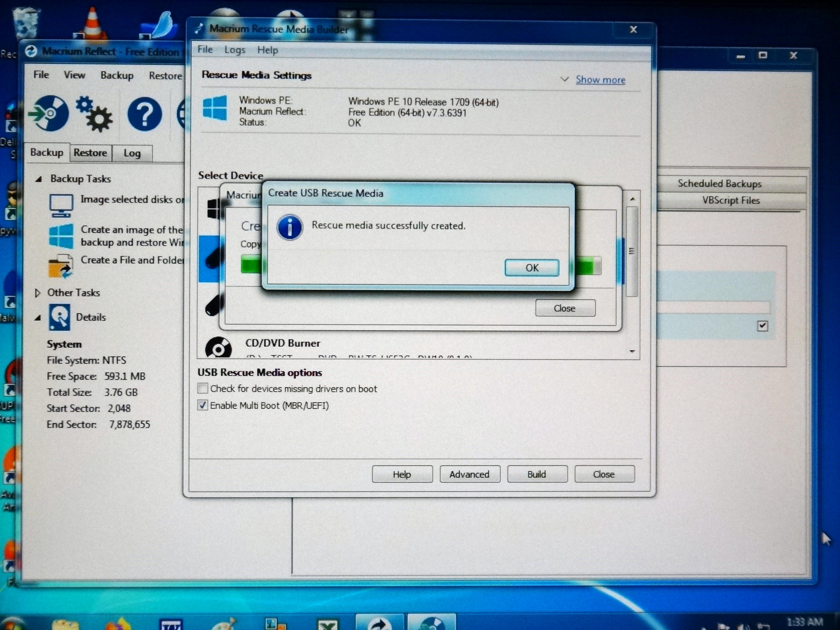Collapse the Backup Tasks section

click(x=38, y=179)
